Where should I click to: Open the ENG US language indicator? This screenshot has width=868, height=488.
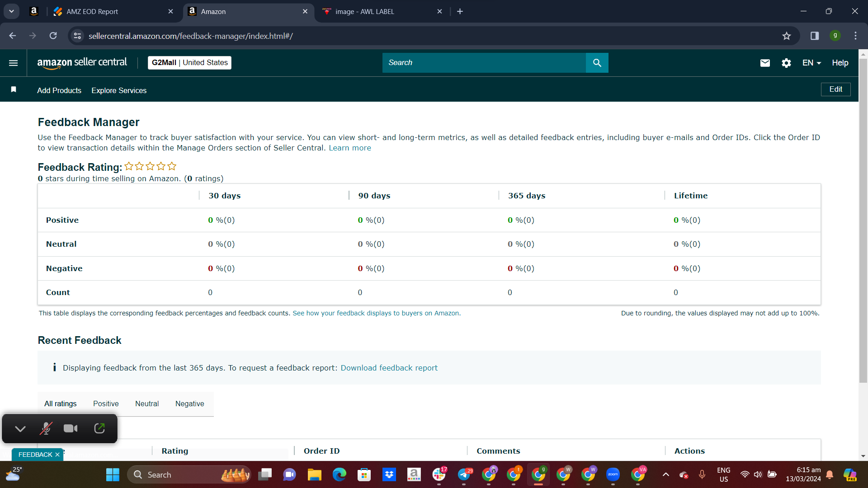click(x=723, y=475)
